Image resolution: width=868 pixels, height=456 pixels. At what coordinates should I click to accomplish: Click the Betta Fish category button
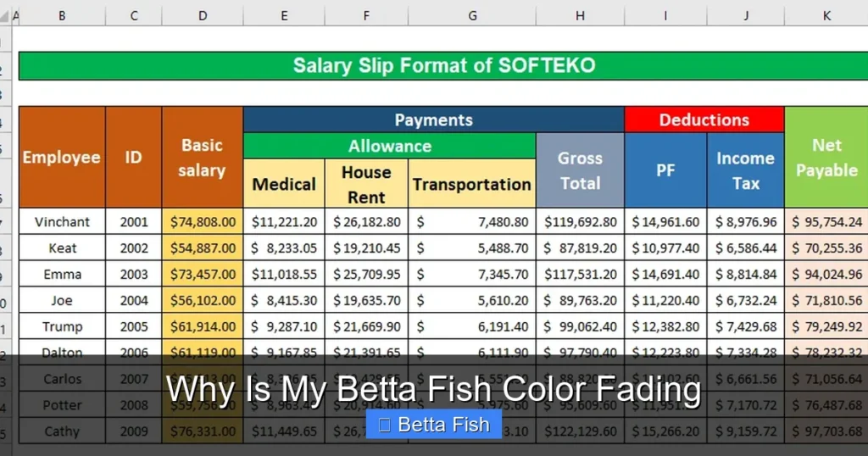pos(433,425)
